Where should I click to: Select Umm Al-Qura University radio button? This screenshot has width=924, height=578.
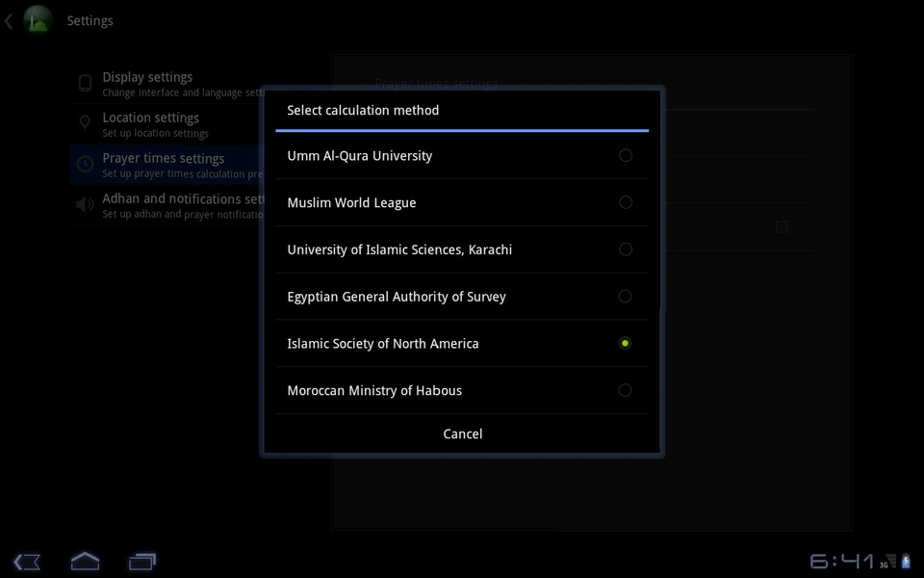coord(626,155)
